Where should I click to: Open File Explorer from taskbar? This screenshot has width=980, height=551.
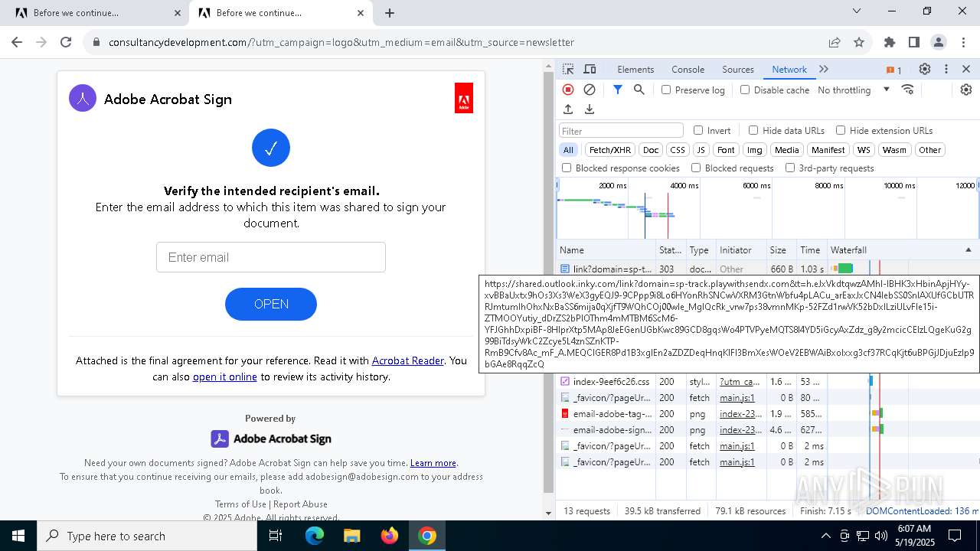pos(352,536)
